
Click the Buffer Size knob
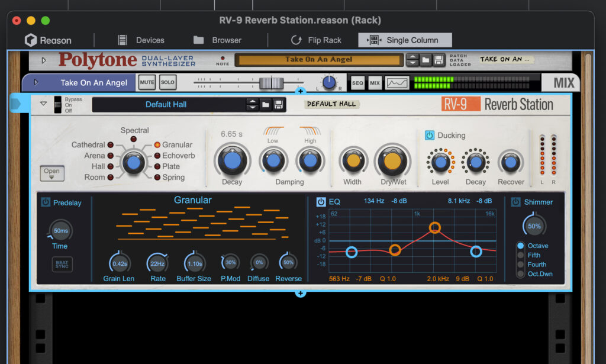(195, 263)
